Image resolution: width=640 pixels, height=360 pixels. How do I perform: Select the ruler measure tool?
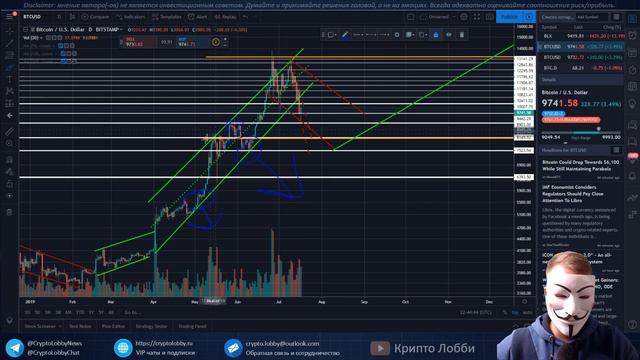click(x=9, y=131)
